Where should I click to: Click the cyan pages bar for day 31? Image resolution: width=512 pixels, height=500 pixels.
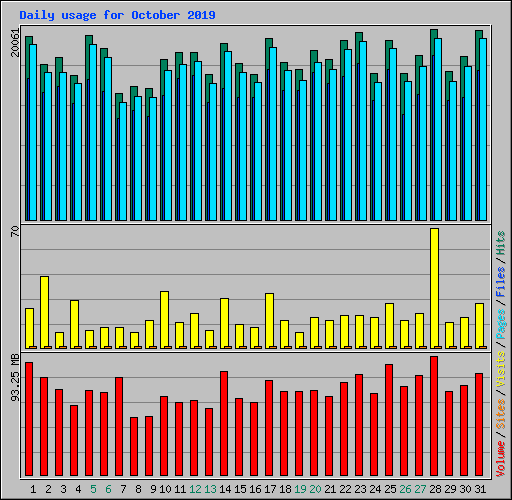coord(483,129)
